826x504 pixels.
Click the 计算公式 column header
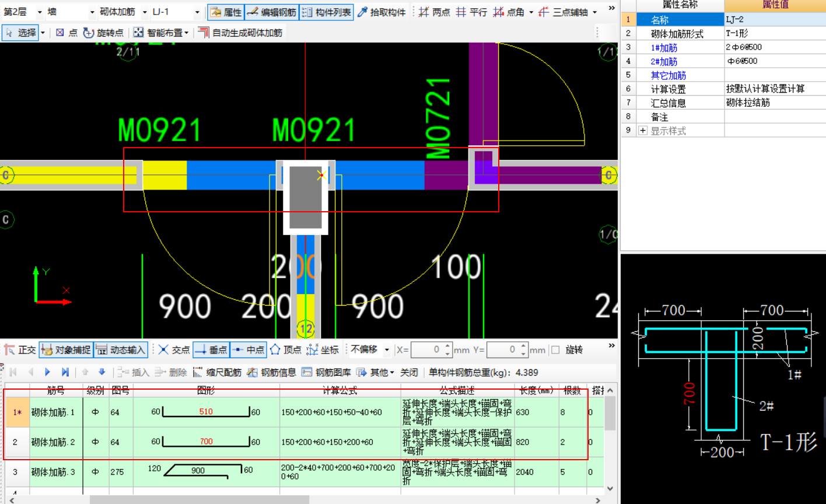[x=340, y=390]
